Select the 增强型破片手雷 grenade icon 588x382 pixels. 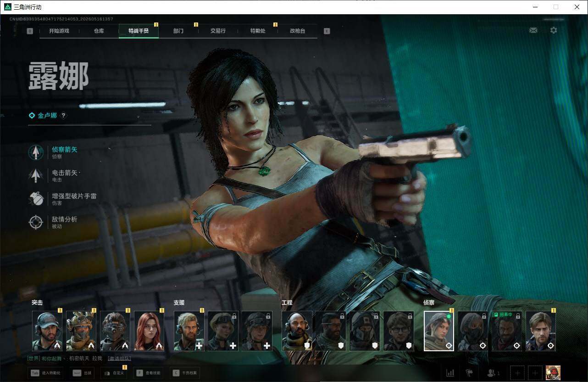click(36, 198)
